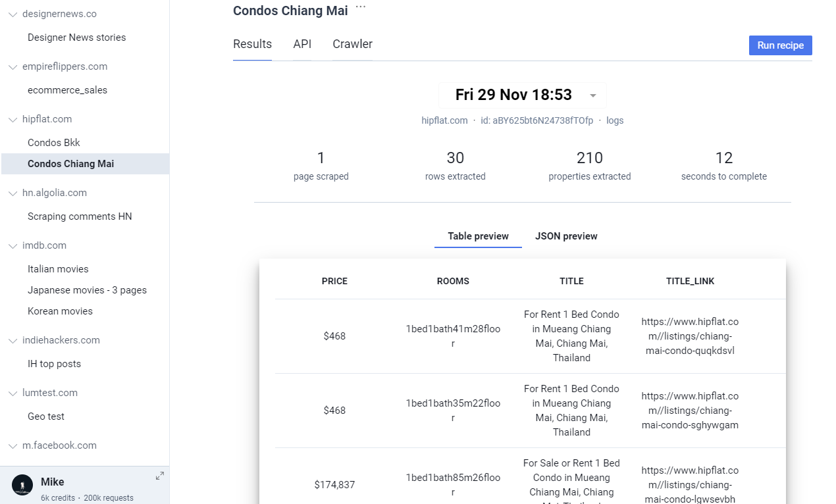Select the JSON preview tab

pos(566,236)
